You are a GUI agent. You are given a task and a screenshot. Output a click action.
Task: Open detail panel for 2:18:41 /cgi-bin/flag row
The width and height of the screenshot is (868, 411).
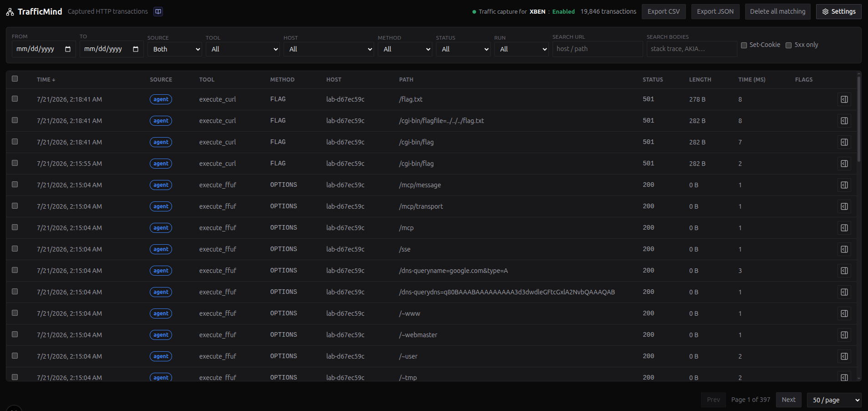pos(844,142)
